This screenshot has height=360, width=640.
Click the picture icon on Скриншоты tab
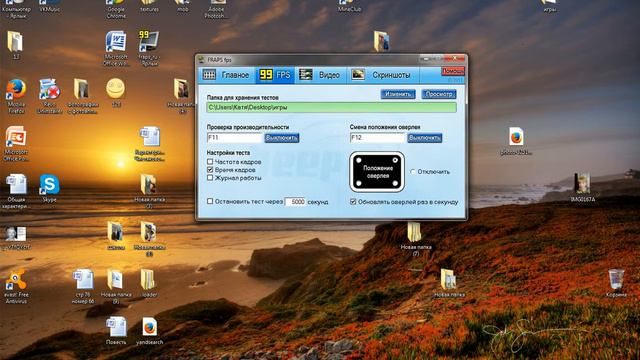pos(358,75)
